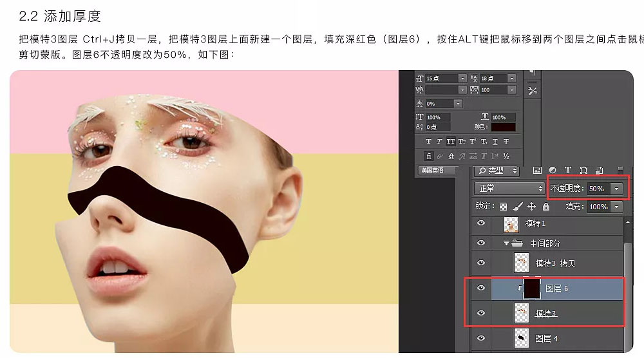Image resolution: width=644 pixels, height=358 pixels.
Task: Filter layers by adjustment layer icon
Action: [x=553, y=170]
